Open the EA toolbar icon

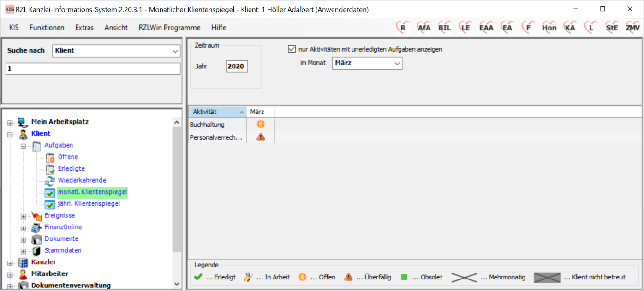(x=507, y=27)
